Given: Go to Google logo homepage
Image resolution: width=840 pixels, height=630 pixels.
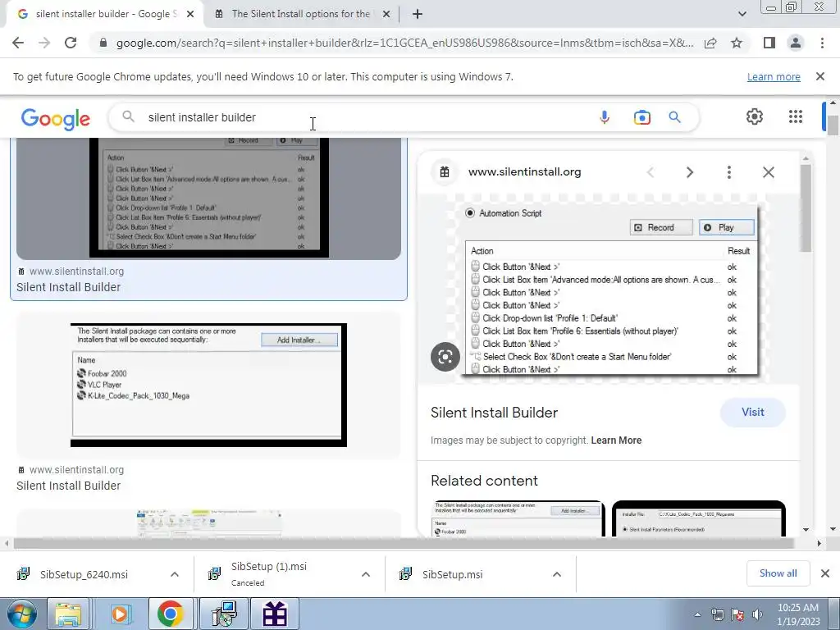Looking at the screenshot, I should click(x=56, y=118).
